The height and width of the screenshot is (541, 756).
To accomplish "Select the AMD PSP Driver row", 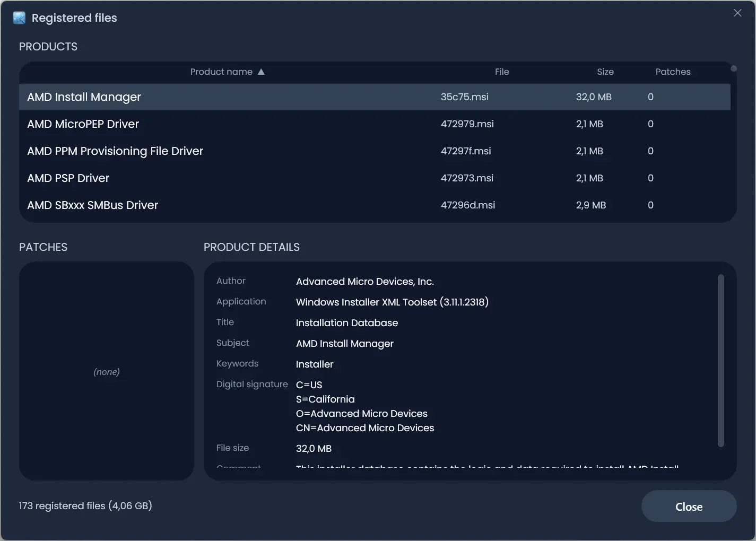I will (x=375, y=178).
